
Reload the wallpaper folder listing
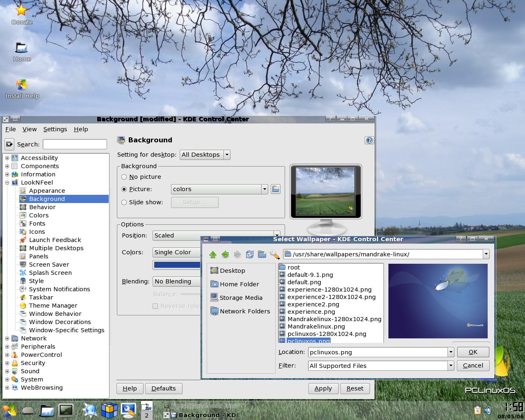pos(250,255)
